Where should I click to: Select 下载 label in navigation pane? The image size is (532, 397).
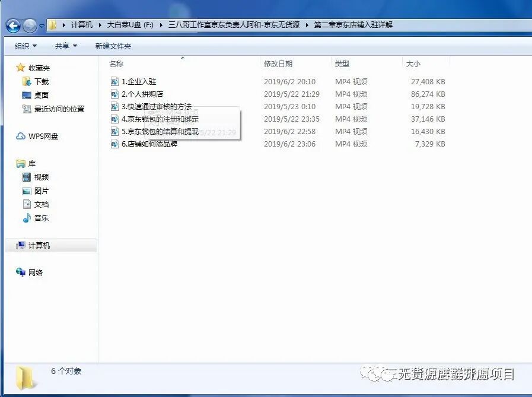[x=42, y=81]
